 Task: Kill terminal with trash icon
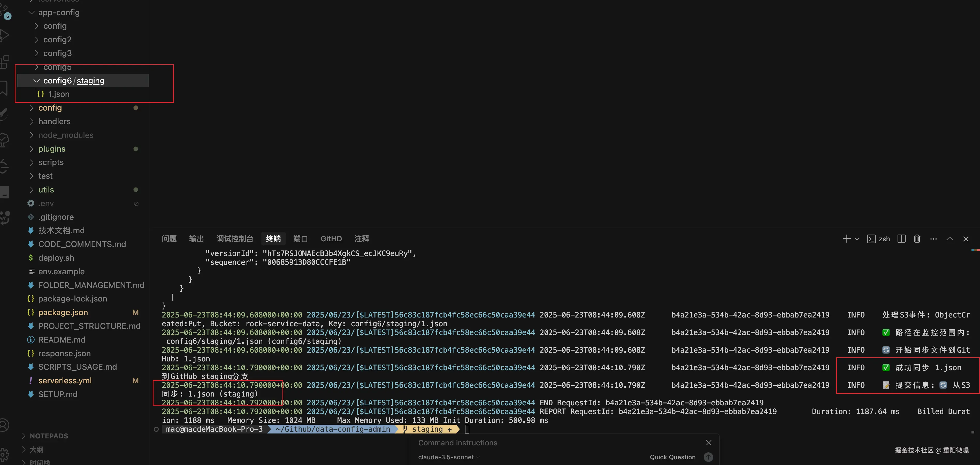point(917,239)
